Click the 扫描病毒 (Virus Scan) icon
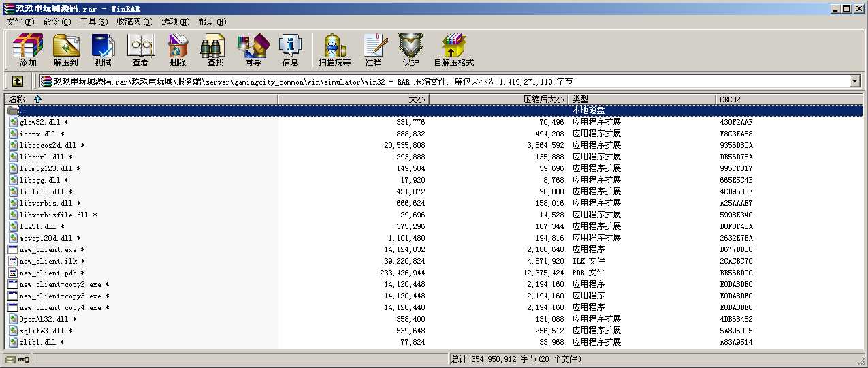Viewport: 868px width, 368px height. [x=334, y=50]
